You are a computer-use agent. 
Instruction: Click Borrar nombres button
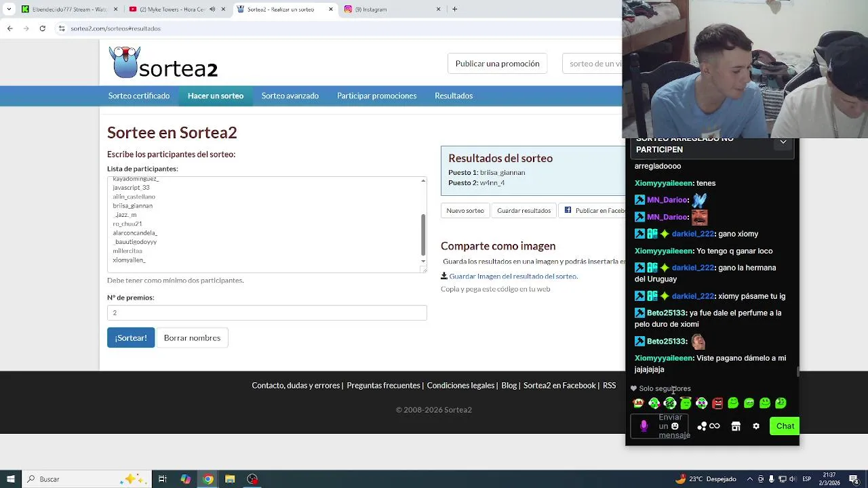(x=192, y=338)
